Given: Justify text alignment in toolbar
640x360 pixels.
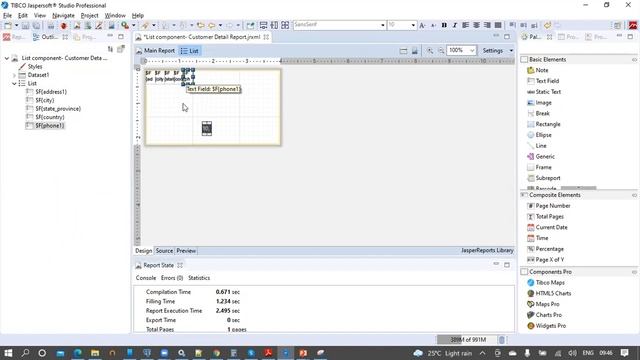Looking at the screenshot, I should coord(498,25).
